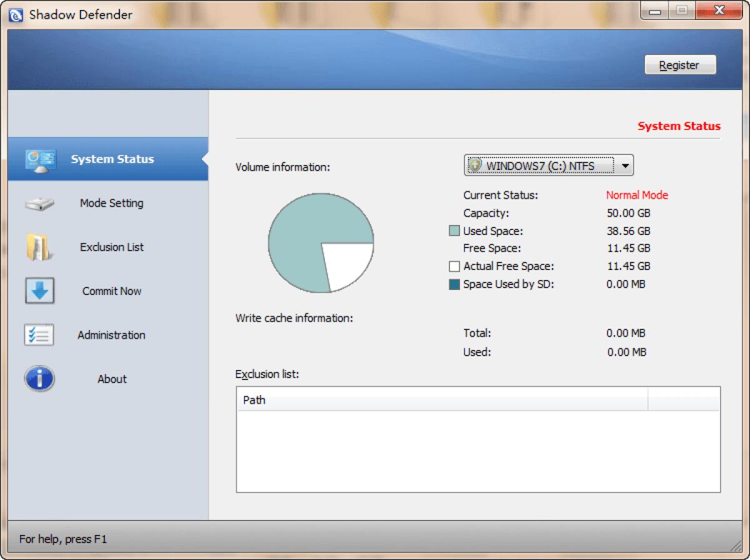Navigate to the Exclusion List section
Viewport: 750px width, 560px height.
point(111,246)
